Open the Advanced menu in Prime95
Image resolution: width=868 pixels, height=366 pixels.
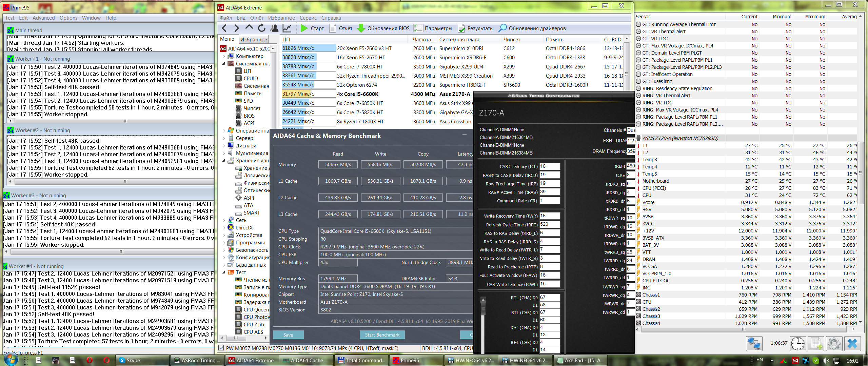pos(43,18)
